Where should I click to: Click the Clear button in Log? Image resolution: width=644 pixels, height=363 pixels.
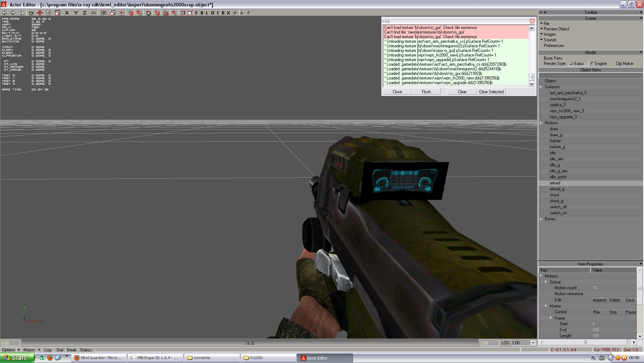462,91
